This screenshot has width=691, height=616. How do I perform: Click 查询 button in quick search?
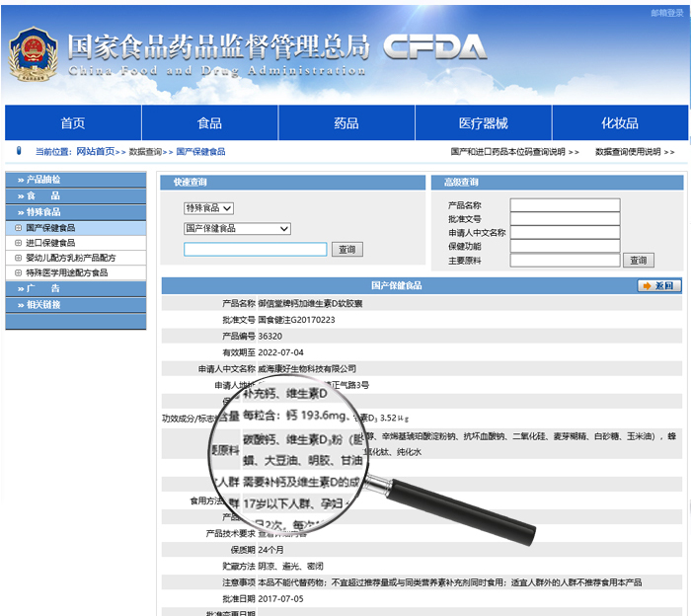click(x=346, y=250)
